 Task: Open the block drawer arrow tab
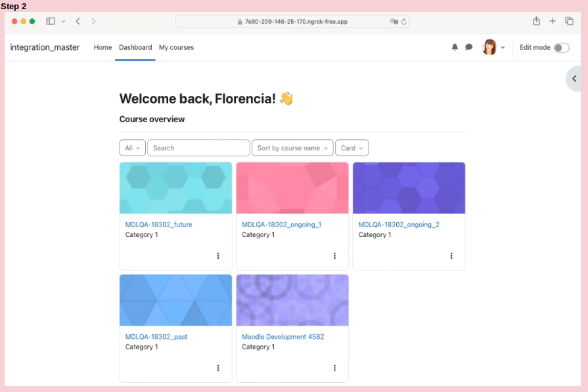(574, 79)
